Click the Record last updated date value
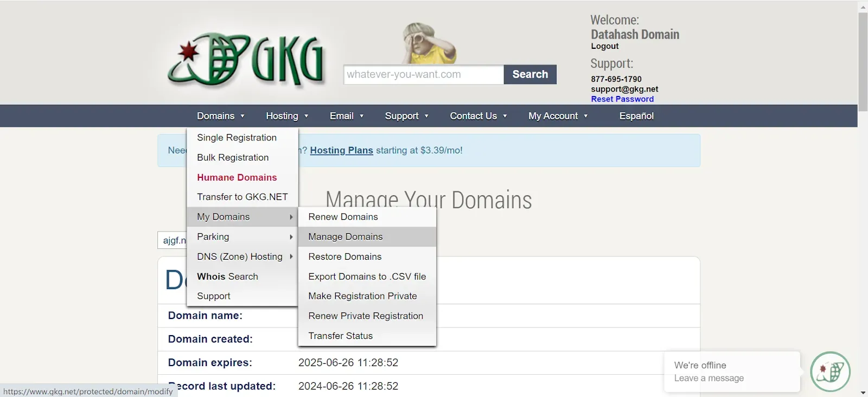Screen dimensions: 868x397 click(x=348, y=386)
